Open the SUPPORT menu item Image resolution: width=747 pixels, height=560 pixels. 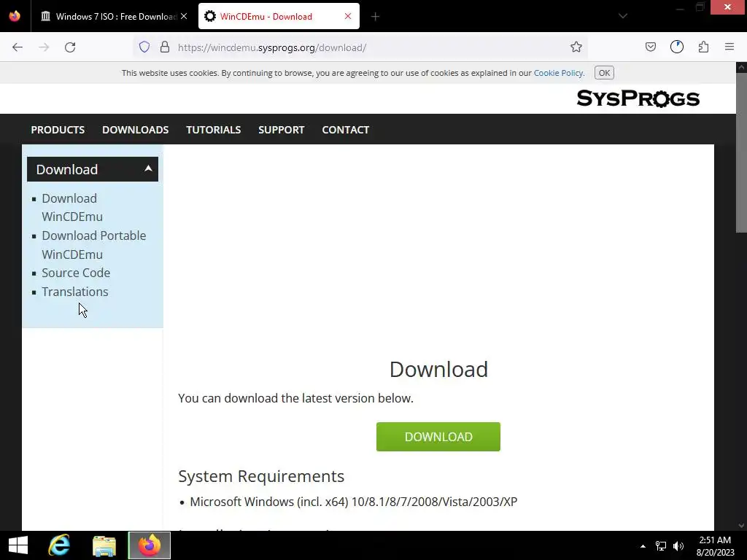pyautogui.click(x=281, y=130)
